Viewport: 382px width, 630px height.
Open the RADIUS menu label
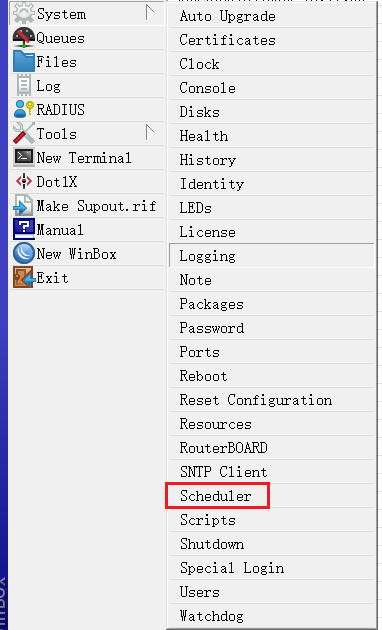(61, 110)
